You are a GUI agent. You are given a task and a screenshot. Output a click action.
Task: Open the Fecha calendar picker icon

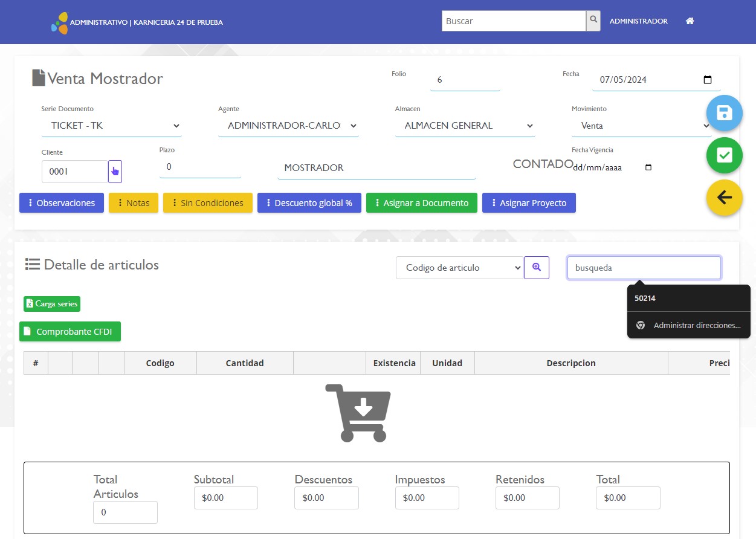pos(708,80)
